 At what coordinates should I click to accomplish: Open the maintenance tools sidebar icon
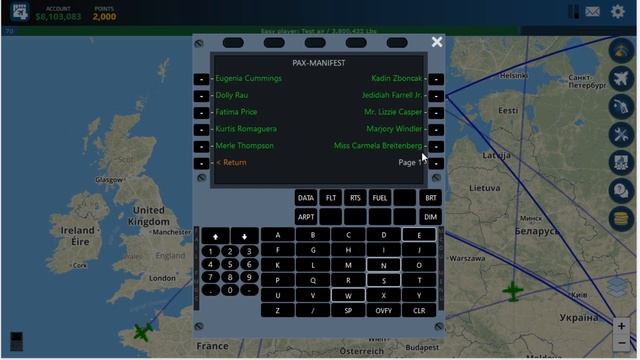tap(621, 135)
